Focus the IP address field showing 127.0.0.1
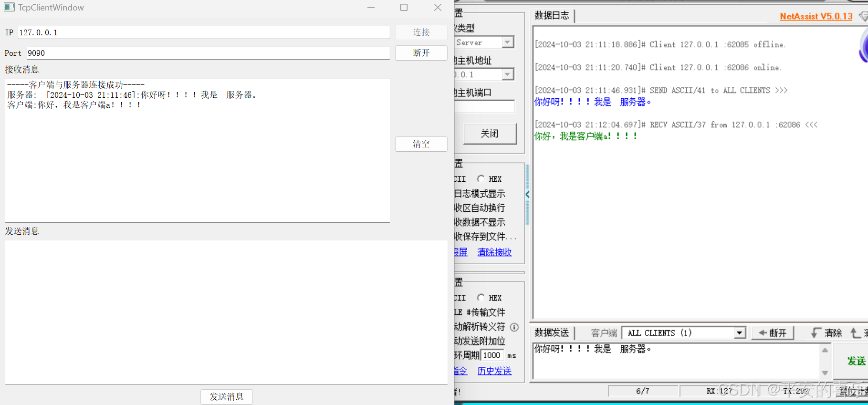Image resolution: width=868 pixels, height=405 pixels. [x=204, y=32]
